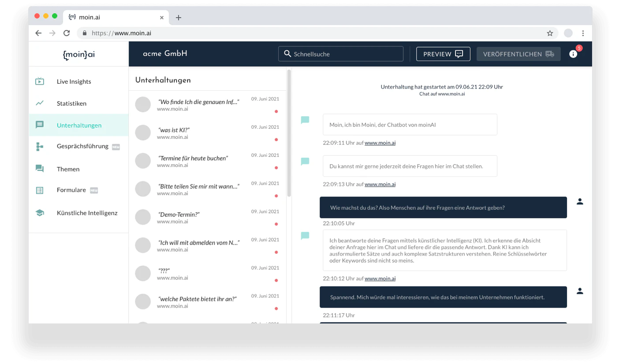Clear the red indicator on 'welche Paktete bietet ihr an?'
This screenshot has width=630, height=364.
click(276, 308)
